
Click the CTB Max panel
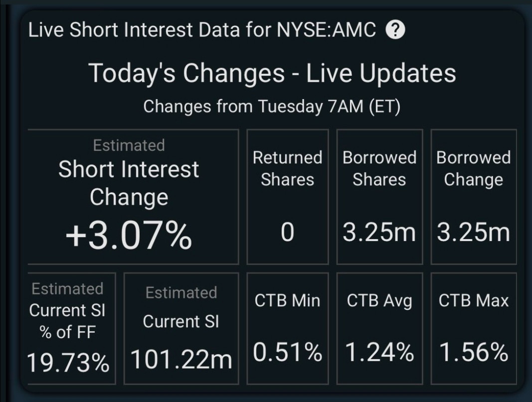473,327
